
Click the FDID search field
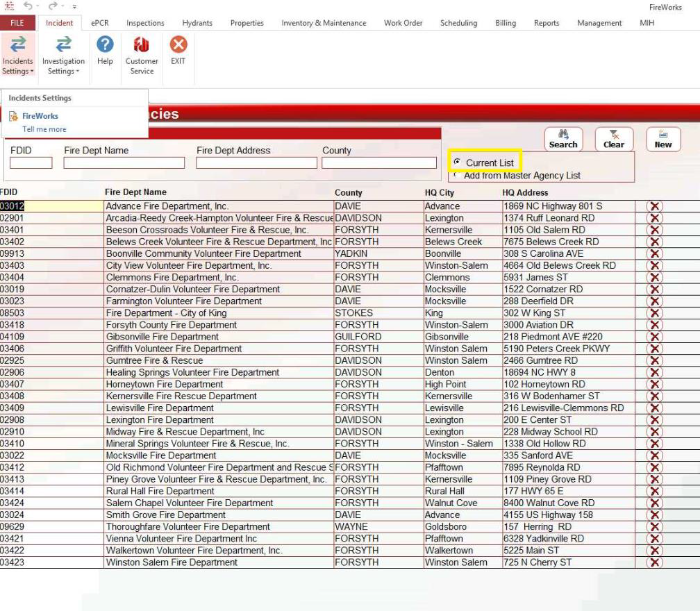coord(31,163)
